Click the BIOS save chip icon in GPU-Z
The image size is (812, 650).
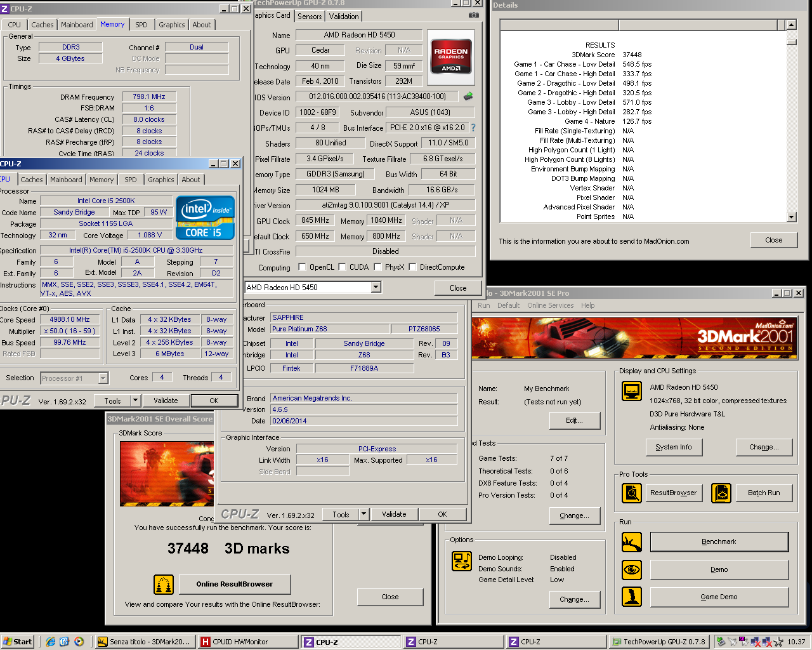pyautogui.click(x=468, y=96)
